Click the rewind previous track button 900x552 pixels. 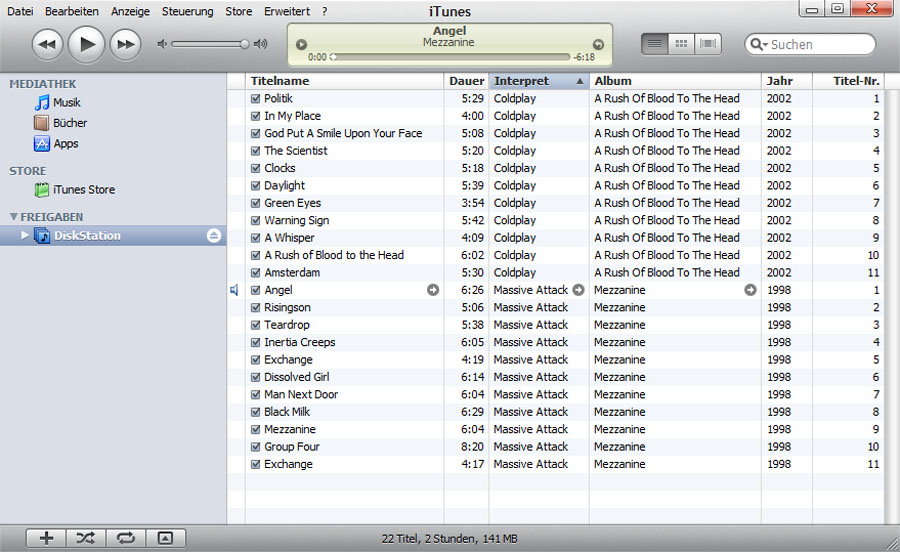47,44
